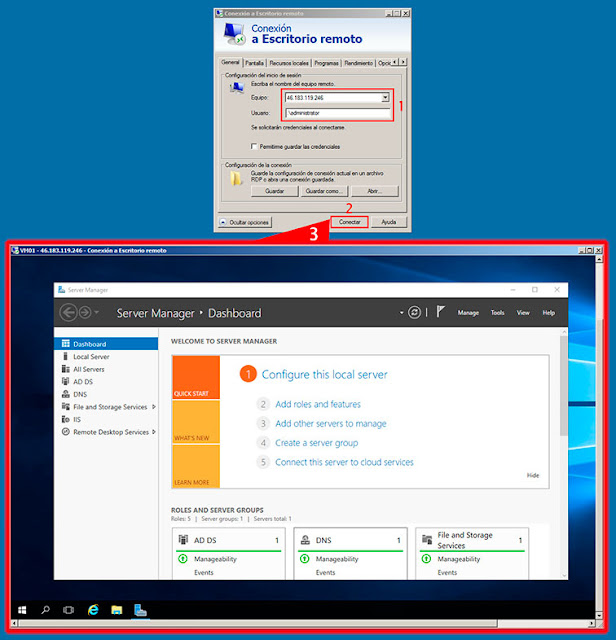Expand File and Storage Services arrow

pyautogui.click(x=154, y=407)
